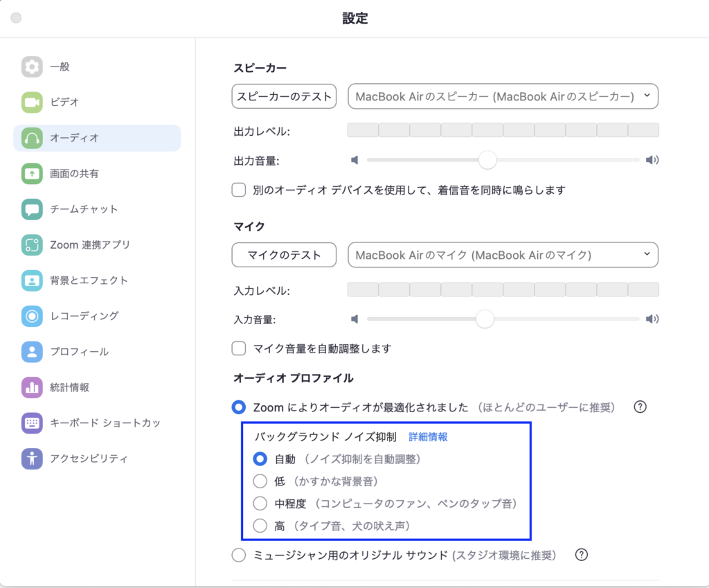Screen dimensions: 709x588
Task: Expand the MacBook Airのスピーカー dropdown
Action: point(503,97)
